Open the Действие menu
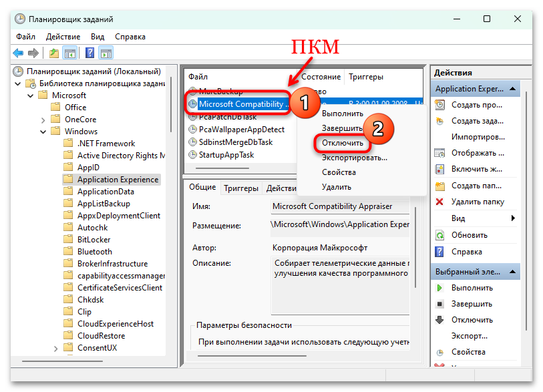Image resolution: width=543 pixels, height=392 pixels. 63,37
